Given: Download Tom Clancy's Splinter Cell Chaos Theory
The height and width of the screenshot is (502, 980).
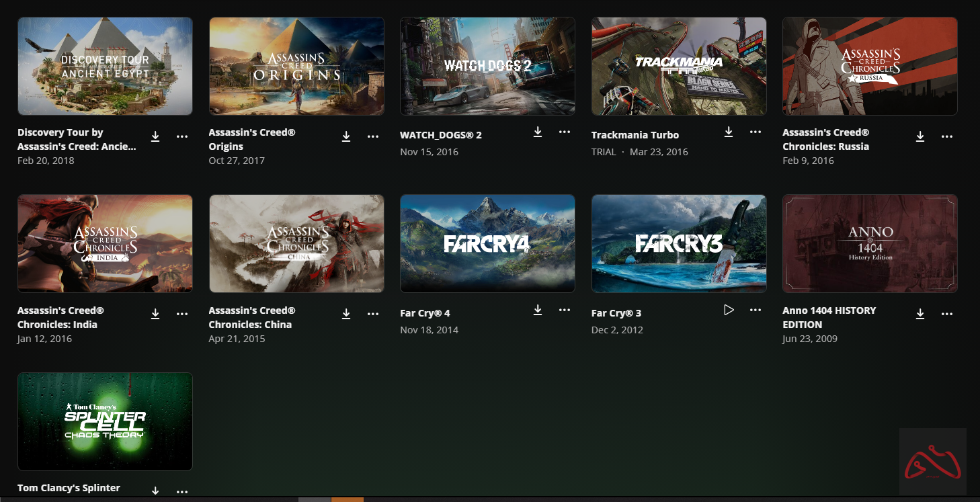Looking at the screenshot, I should point(155,491).
